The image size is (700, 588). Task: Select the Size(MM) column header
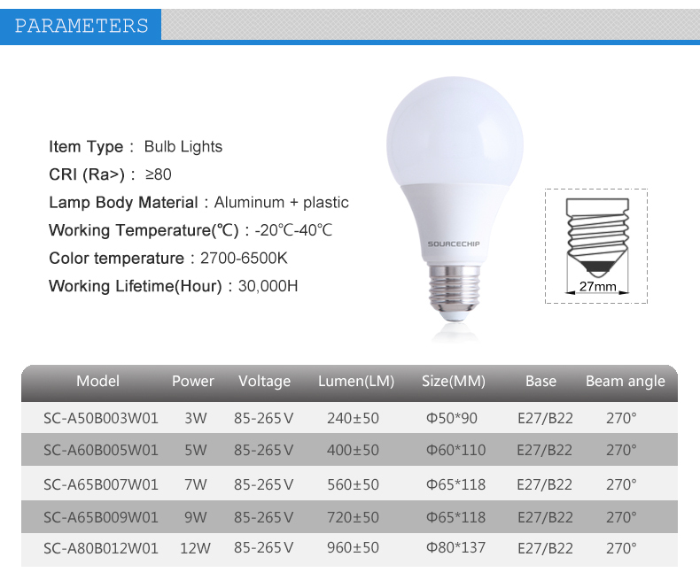click(454, 382)
